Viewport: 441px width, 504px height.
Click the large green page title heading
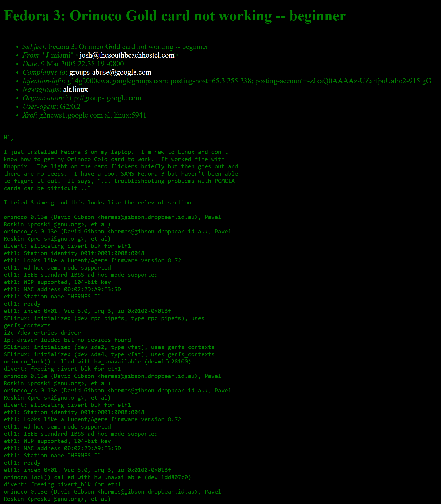175,16
